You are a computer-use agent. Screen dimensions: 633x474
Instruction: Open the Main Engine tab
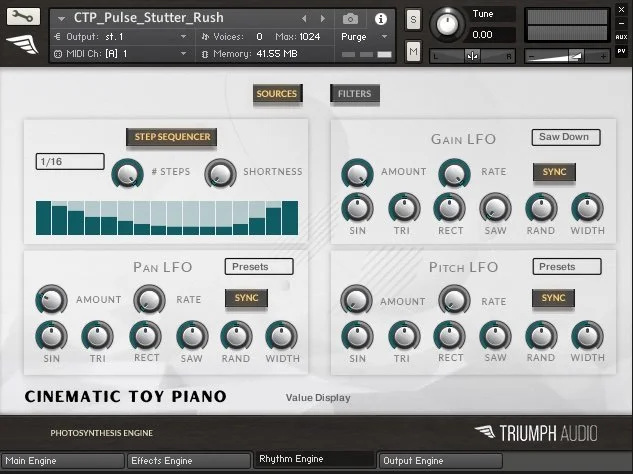click(x=63, y=461)
